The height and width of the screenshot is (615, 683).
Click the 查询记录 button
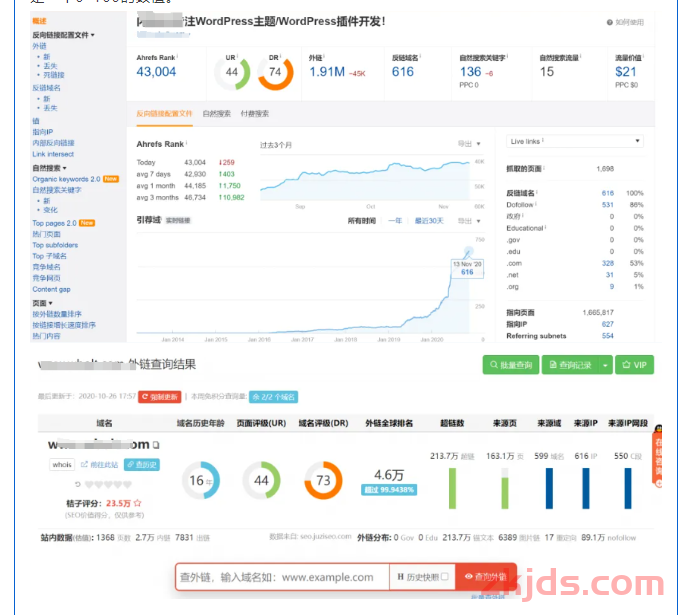point(570,365)
